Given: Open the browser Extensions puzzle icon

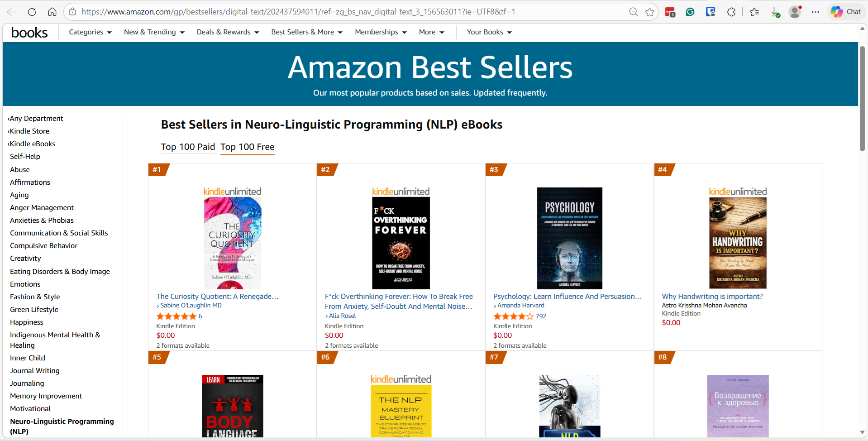Looking at the screenshot, I should pyautogui.click(x=731, y=12).
